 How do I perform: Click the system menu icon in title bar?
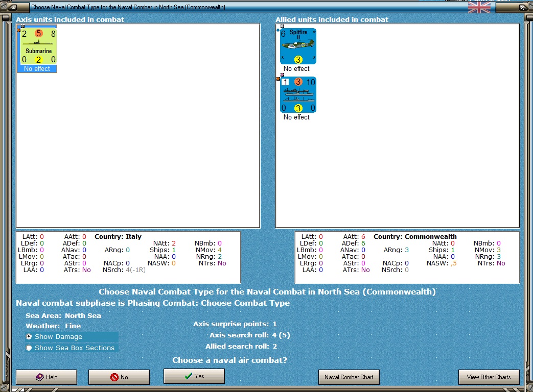click(13, 7)
